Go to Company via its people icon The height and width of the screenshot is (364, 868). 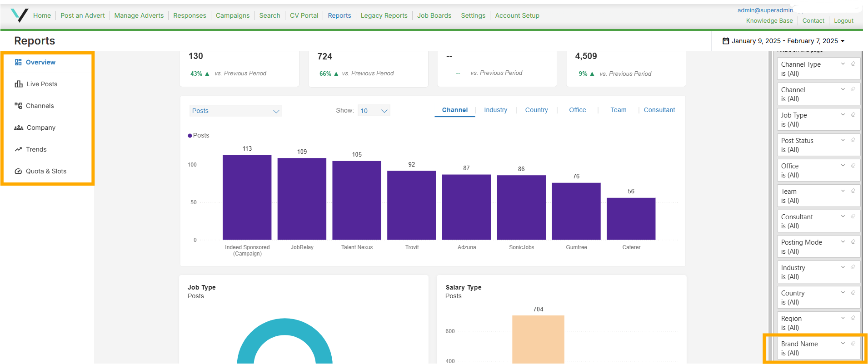pos(19,128)
